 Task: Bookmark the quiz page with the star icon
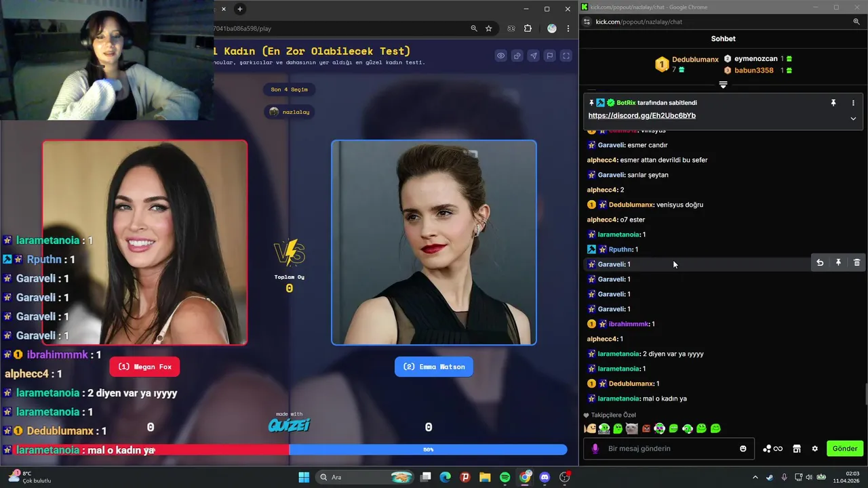tap(488, 28)
